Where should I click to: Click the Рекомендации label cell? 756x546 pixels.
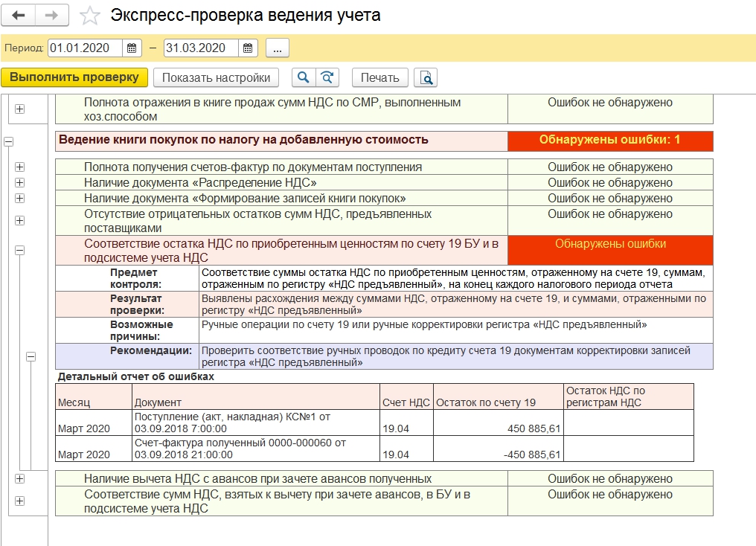127,356
